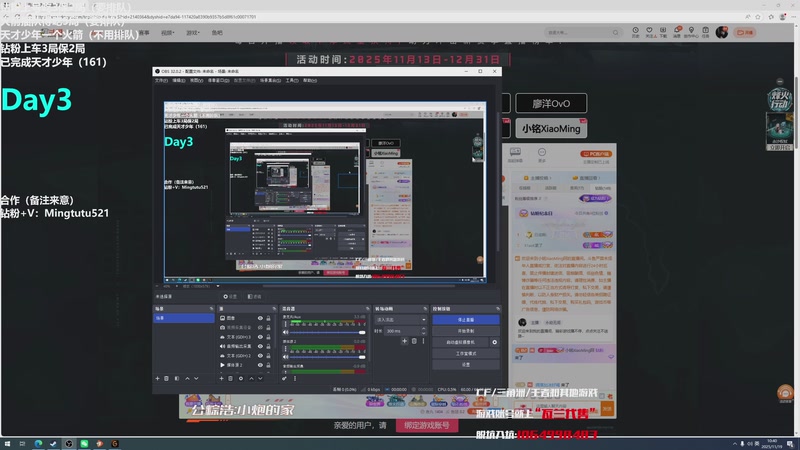Open advanced audio properties in mixer toolbar
800x450 pixels.
[284, 379]
